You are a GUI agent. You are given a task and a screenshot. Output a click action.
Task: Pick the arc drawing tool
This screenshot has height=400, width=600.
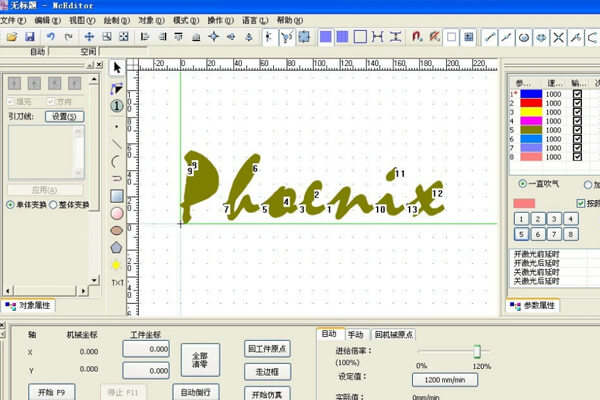pyautogui.click(x=116, y=160)
